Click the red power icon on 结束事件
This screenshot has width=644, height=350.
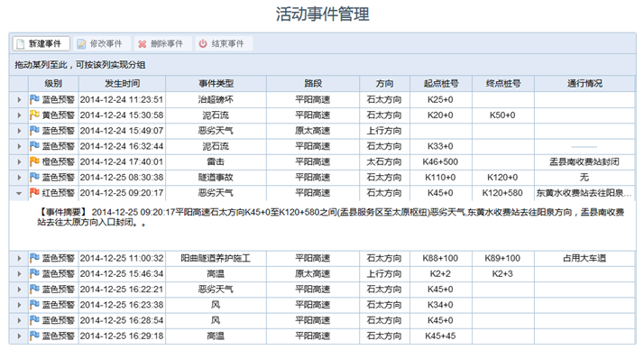(203, 43)
